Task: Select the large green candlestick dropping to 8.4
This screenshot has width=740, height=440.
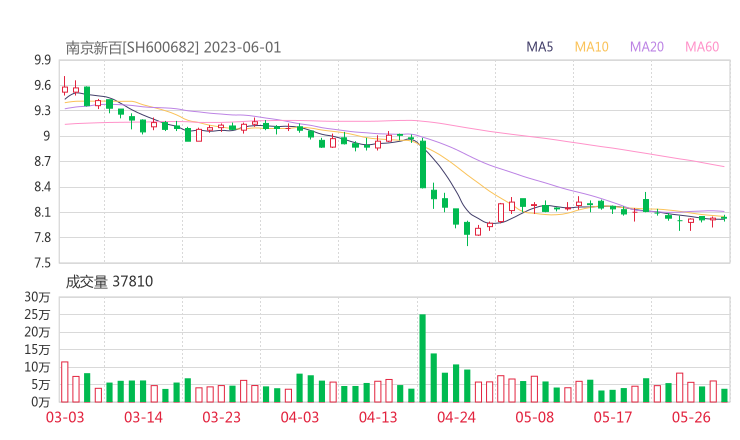Action: pos(423,164)
